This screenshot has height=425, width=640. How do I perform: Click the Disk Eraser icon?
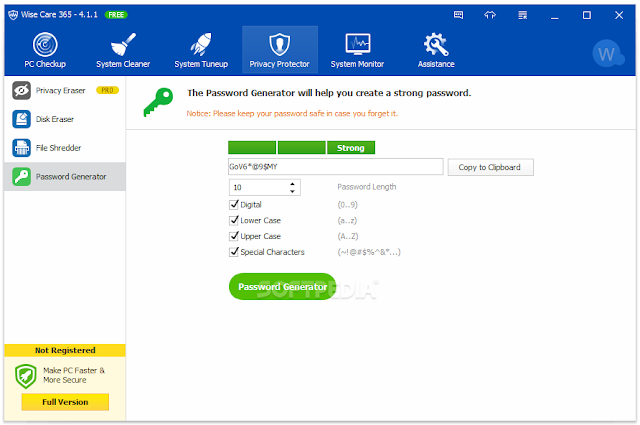(x=21, y=119)
